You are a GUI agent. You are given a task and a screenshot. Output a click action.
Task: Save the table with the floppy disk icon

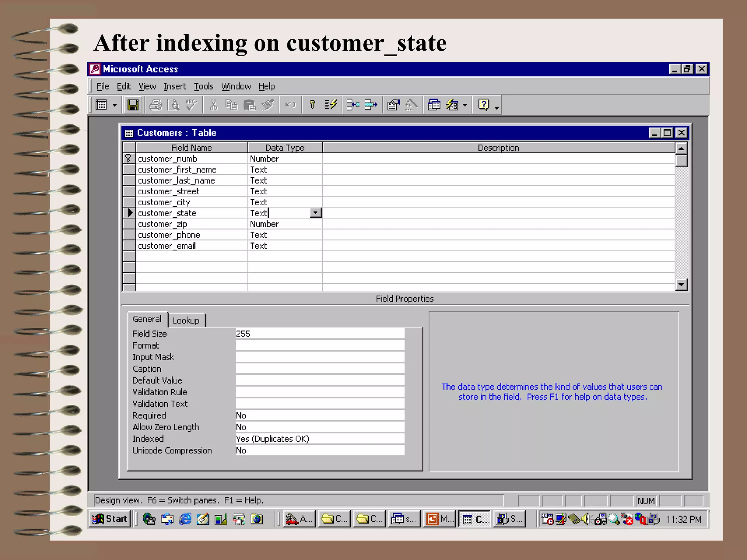point(132,105)
